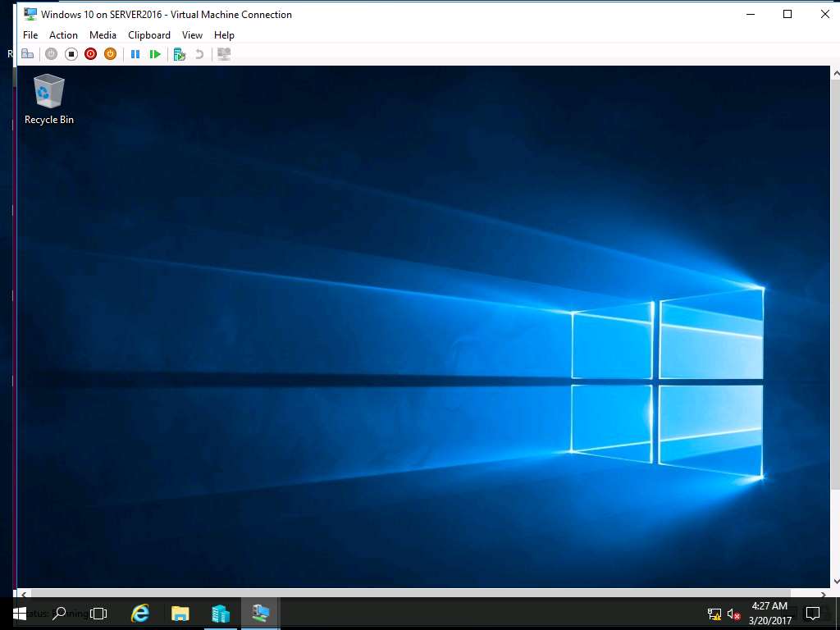Open the Action menu
This screenshot has width=840, height=630.
[x=63, y=34]
